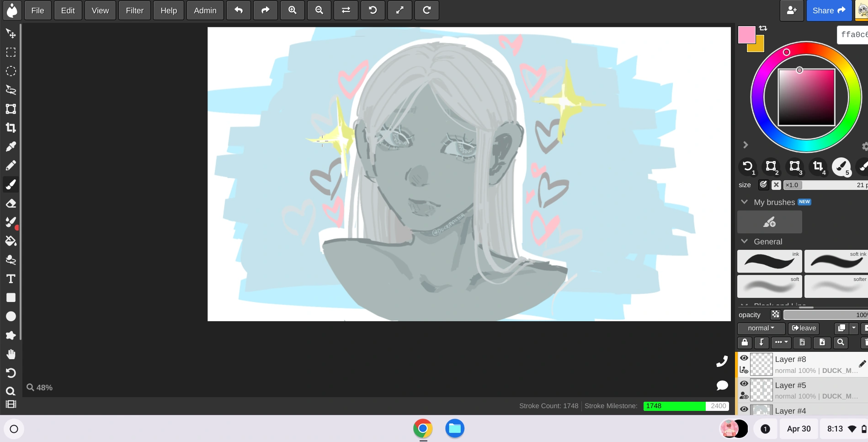Viewport: 868px width, 442px height.
Task: Select the Eraser tool
Action: (x=11, y=203)
